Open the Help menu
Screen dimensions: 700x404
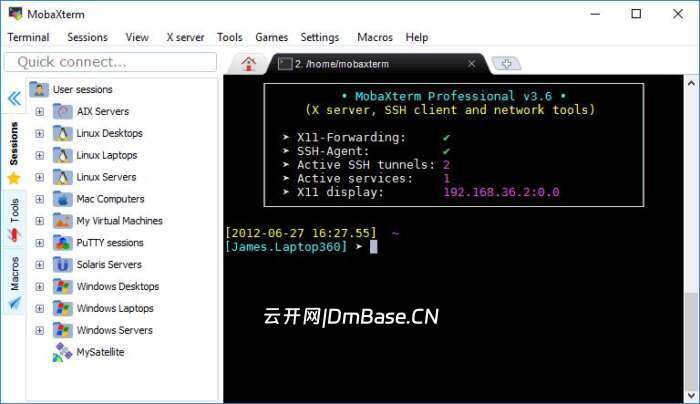click(417, 37)
